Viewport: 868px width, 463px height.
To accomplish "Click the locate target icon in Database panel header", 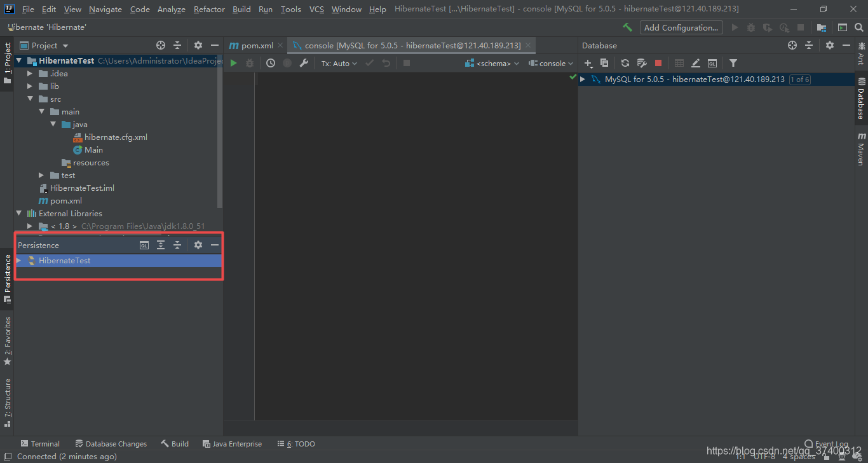I will click(792, 45).
